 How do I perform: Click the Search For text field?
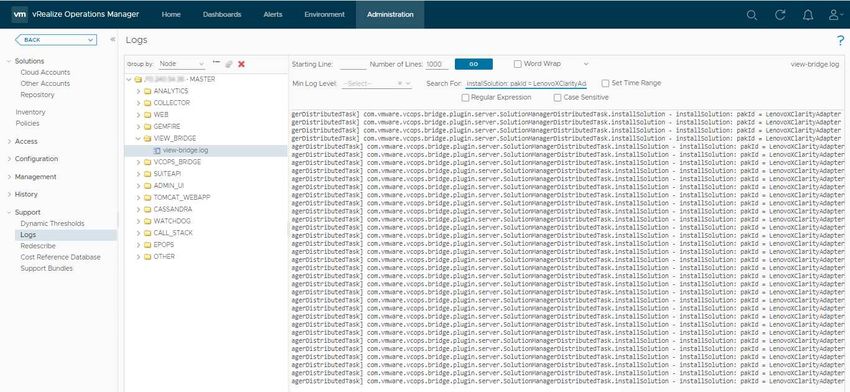coord(526,83)
